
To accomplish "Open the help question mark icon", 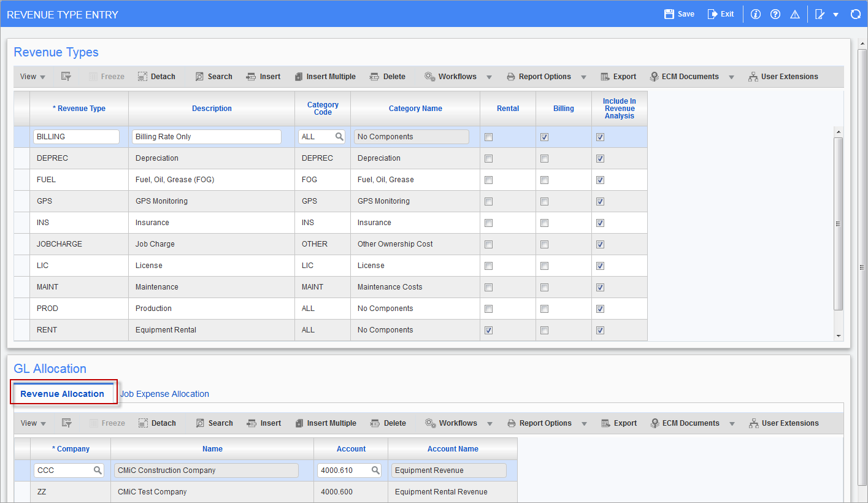I will (775, 14).
